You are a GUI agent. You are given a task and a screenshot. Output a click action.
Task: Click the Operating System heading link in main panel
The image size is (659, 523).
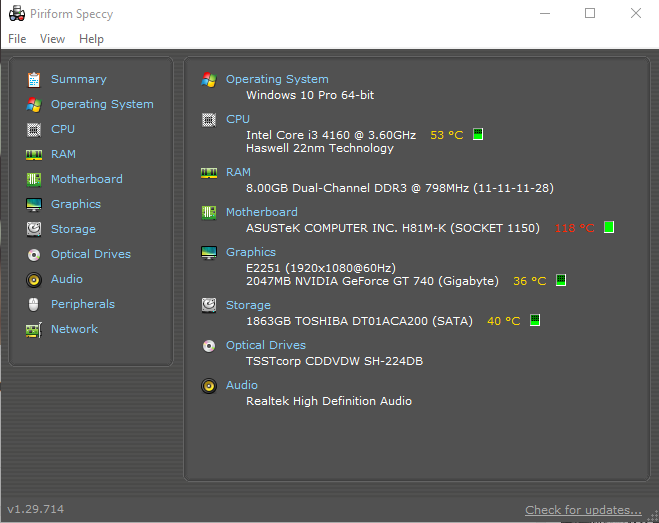click(277, 79)
